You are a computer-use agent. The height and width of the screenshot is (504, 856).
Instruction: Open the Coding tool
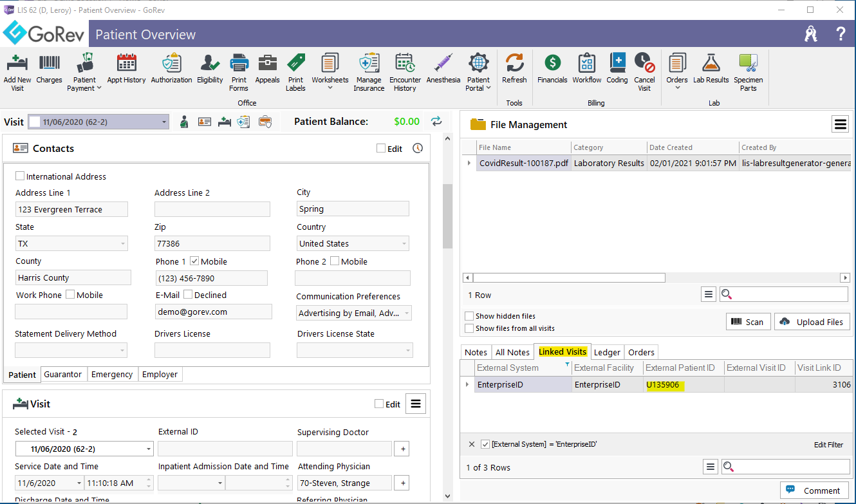click(x=617, y=69)
